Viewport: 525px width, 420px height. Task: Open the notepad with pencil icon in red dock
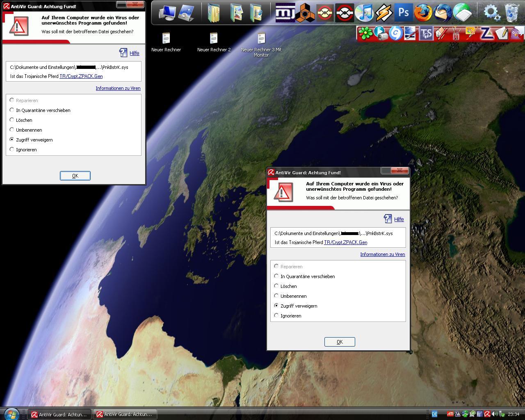502,33
